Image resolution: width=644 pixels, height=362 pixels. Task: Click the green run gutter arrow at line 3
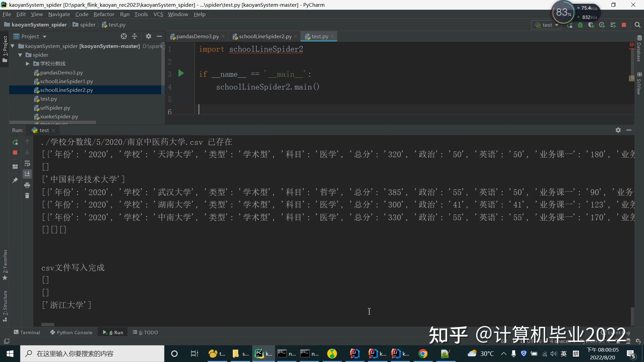point(181,73)
